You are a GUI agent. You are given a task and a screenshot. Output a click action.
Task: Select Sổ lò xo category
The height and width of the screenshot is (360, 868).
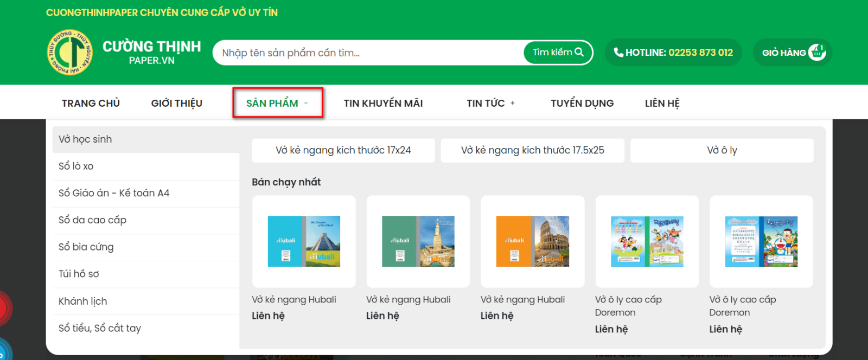(76, 166)
